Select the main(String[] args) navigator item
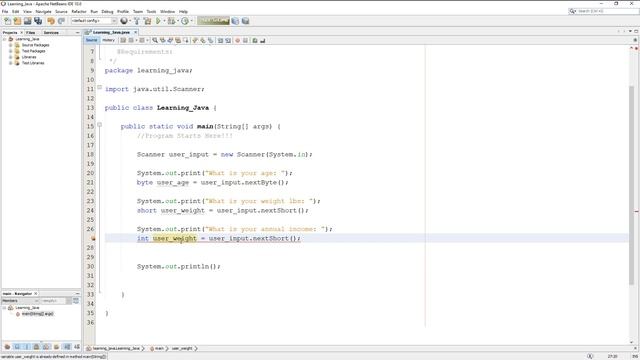This screenshot has width=640, height=360. click(x=37, y=314)
